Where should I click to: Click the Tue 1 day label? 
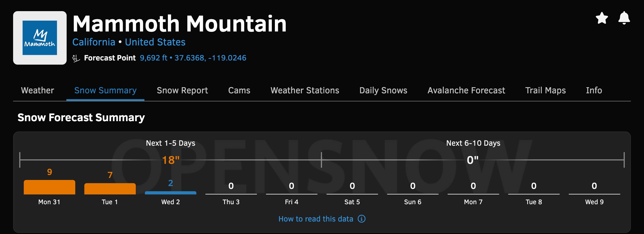click(x=110, y=202)
